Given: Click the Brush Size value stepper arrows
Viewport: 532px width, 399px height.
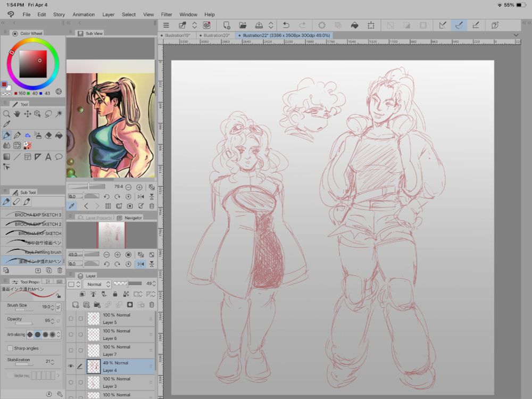Looking at the screenshot, I should 52,307.
